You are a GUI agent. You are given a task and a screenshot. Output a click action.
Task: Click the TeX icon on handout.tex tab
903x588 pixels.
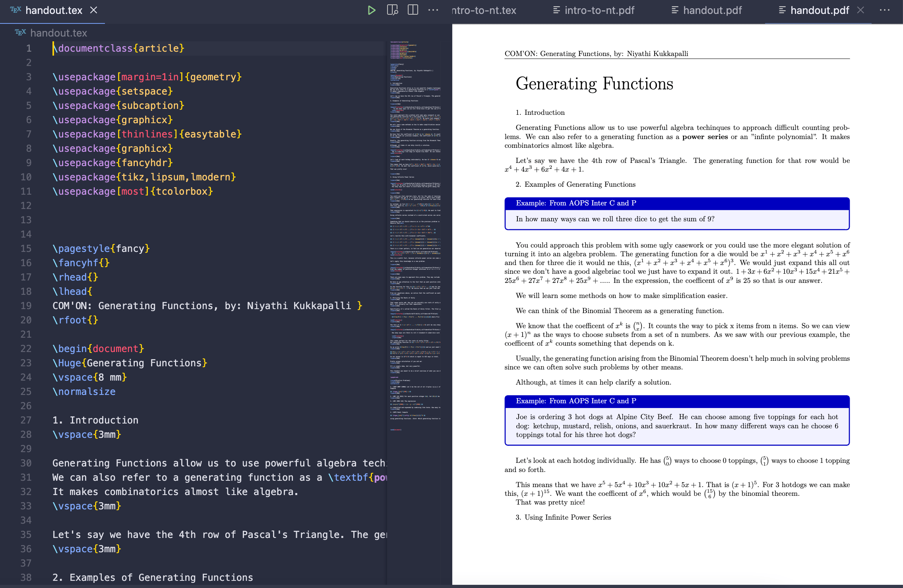(x=16, y=10)
